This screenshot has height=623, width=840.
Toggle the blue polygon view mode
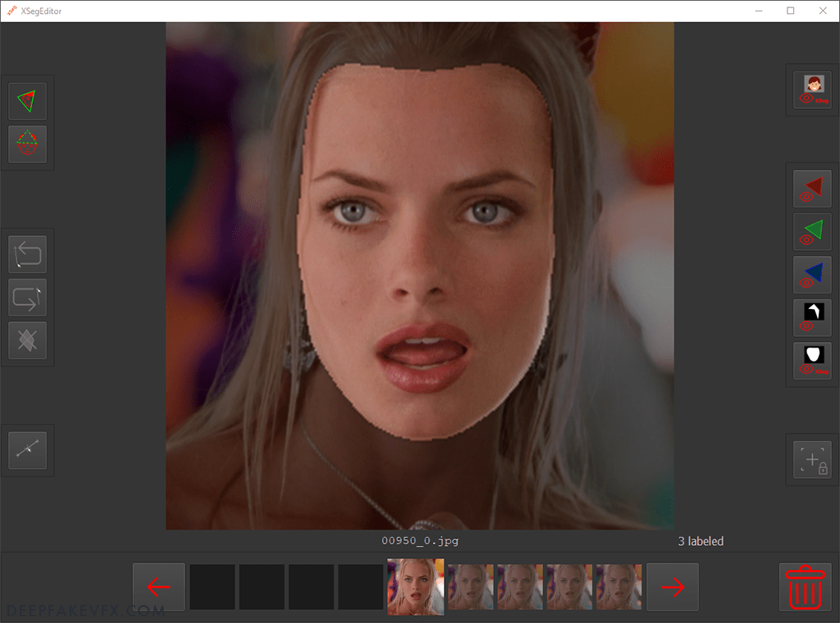click(812, 275)
